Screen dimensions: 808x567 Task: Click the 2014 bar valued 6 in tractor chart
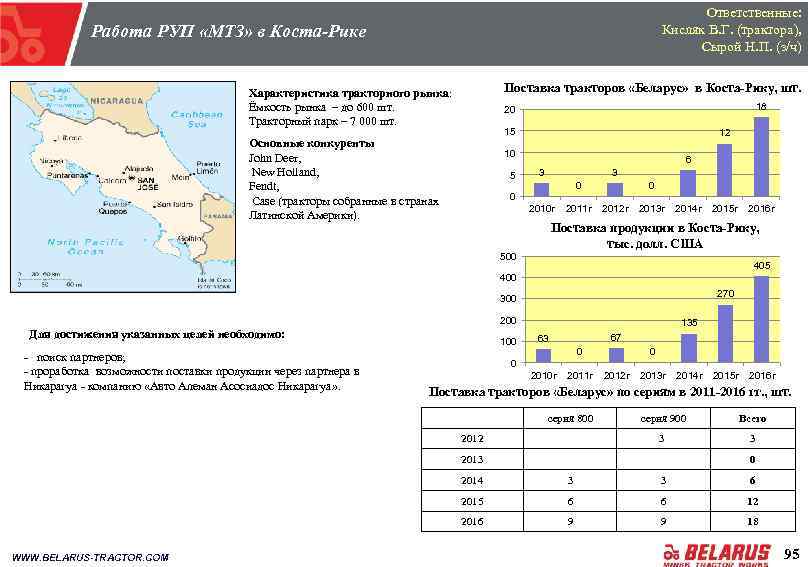point(688,183)
